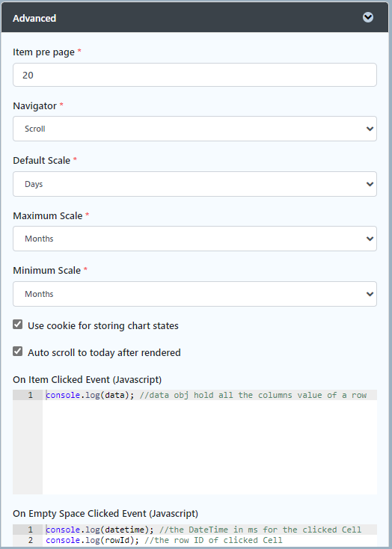Screen dimensions: 392x549
Task: Click the Default Scale dropdown arrow
Action: 370,184
